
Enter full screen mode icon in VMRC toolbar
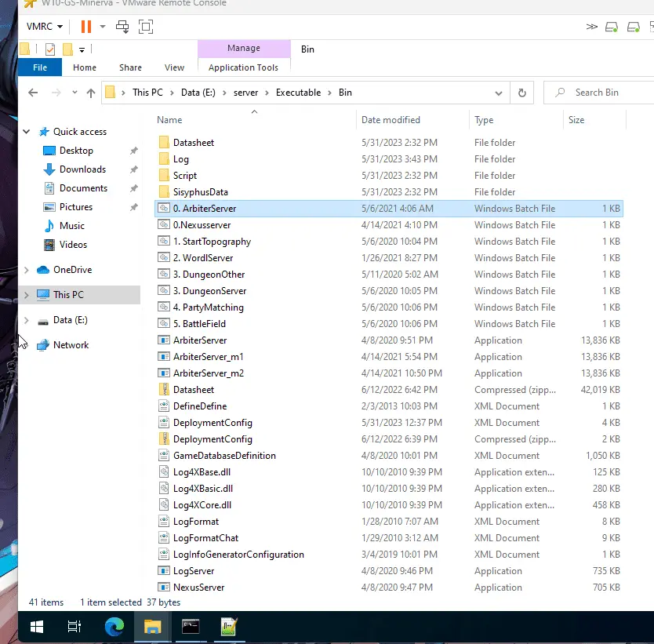point(146,27)
